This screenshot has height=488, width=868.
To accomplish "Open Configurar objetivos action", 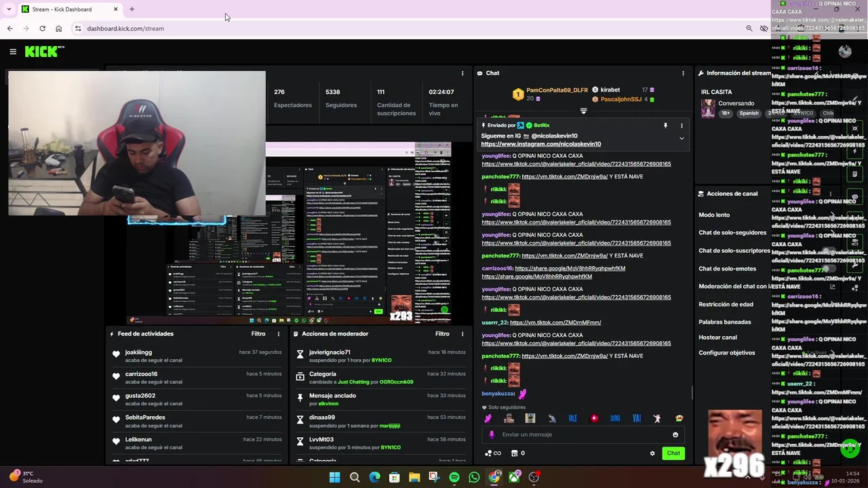I will tap(727, 352).
